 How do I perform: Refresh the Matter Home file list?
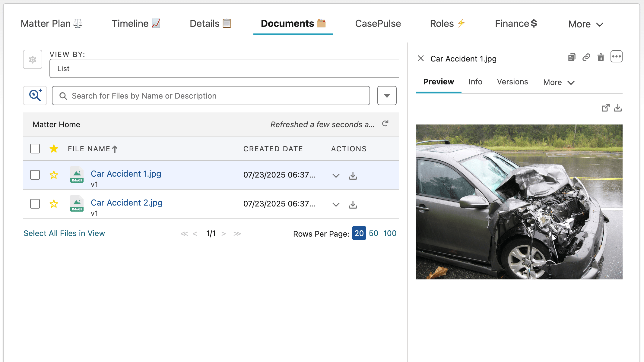coord(385,124)
